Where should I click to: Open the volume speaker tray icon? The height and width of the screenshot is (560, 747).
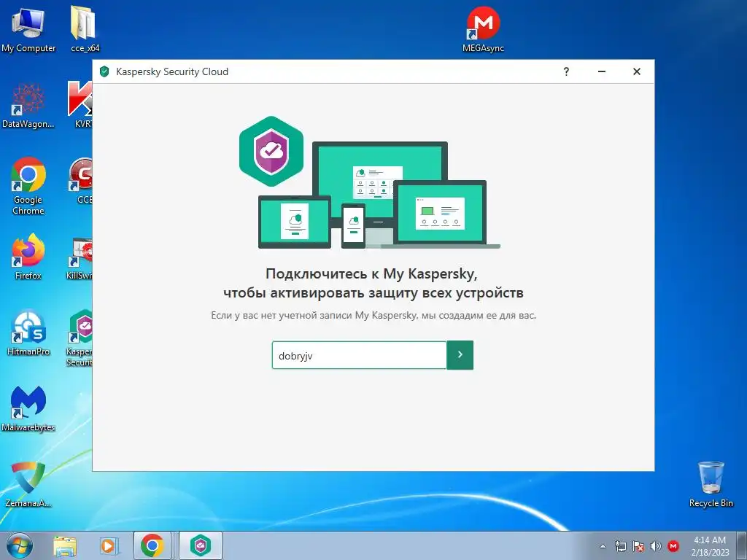pyautogui.click(x=656, y=546)
